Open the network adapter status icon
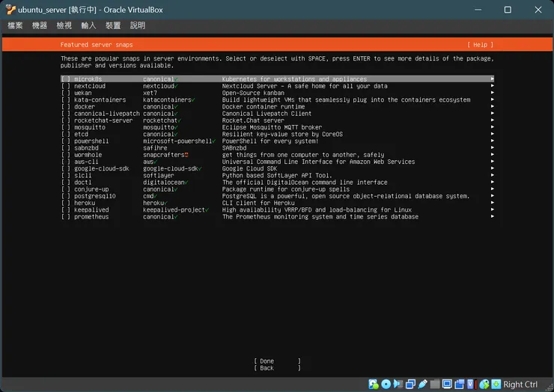 (411, 385)
